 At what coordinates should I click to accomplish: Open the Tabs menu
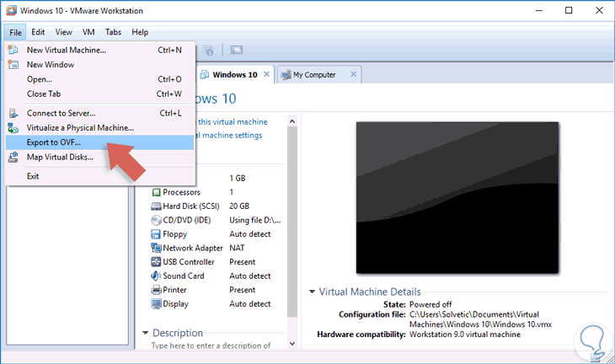(x=114, y=32)
